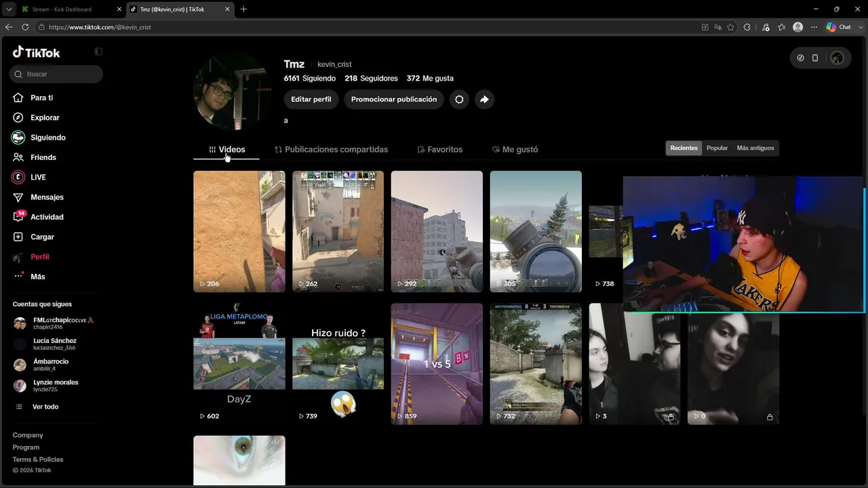Click the TikTok logo in the sidebar
The width and height of the screenshot is (868, 488).
(x=36, y=52)
